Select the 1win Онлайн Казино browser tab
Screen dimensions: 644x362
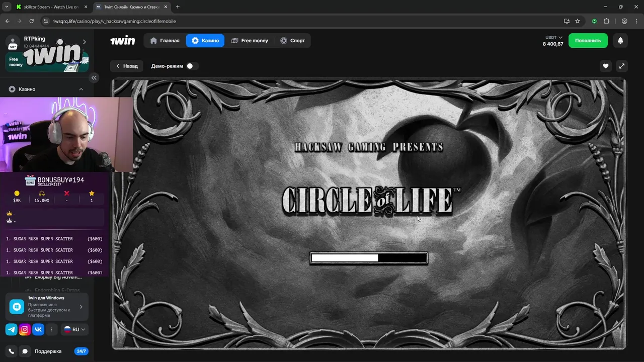(132, 7)
